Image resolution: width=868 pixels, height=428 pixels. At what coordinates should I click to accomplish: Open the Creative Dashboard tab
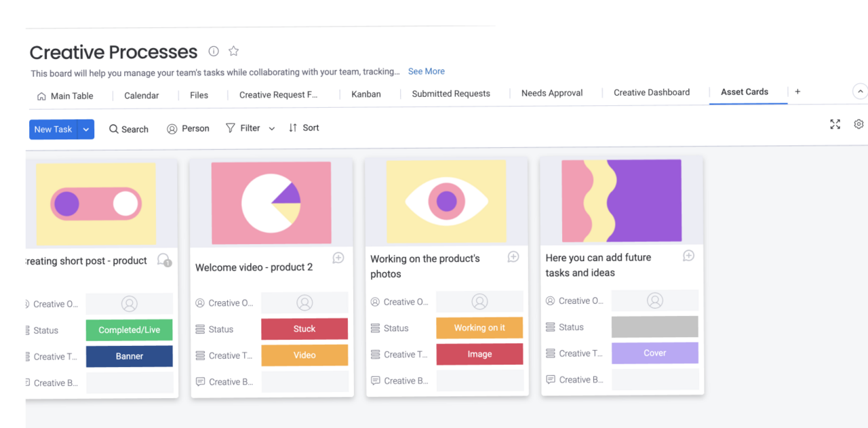(651, 93)
